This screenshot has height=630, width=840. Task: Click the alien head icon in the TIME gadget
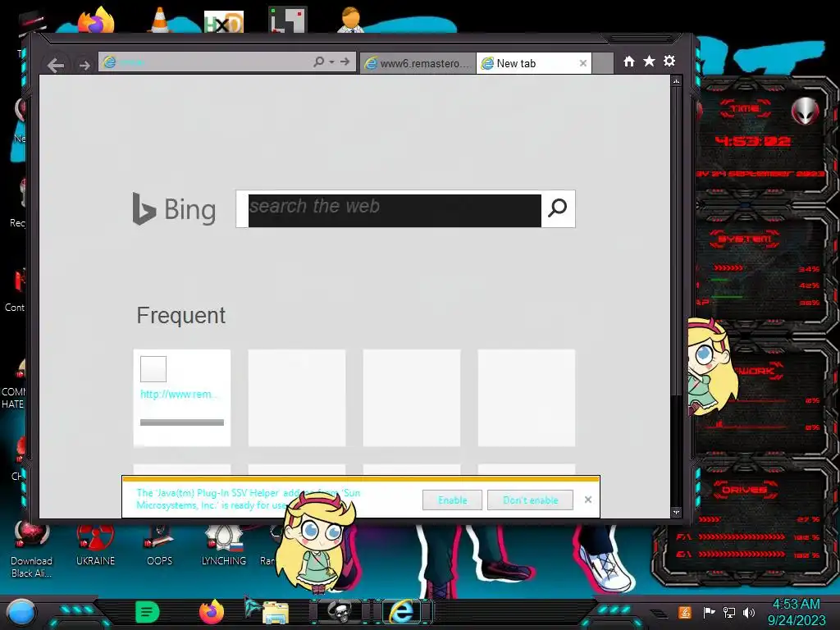coord(806,112)
